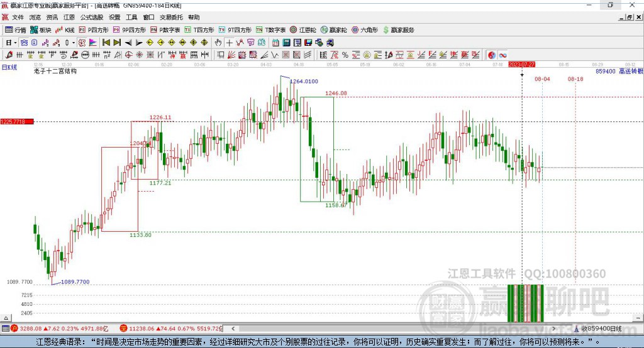Select the percent retracement tool
644x348 pixels.
(345, 55)
